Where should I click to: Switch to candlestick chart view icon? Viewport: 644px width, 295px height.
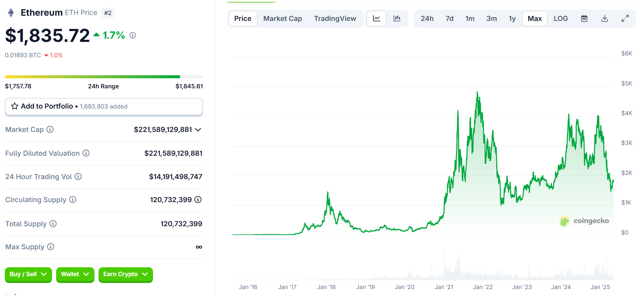(x=397, y=19)
